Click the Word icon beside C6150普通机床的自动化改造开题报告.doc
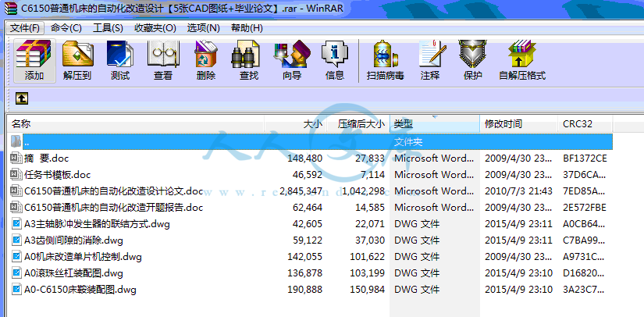This screenshot has height=317, width=644. point(16,207)
